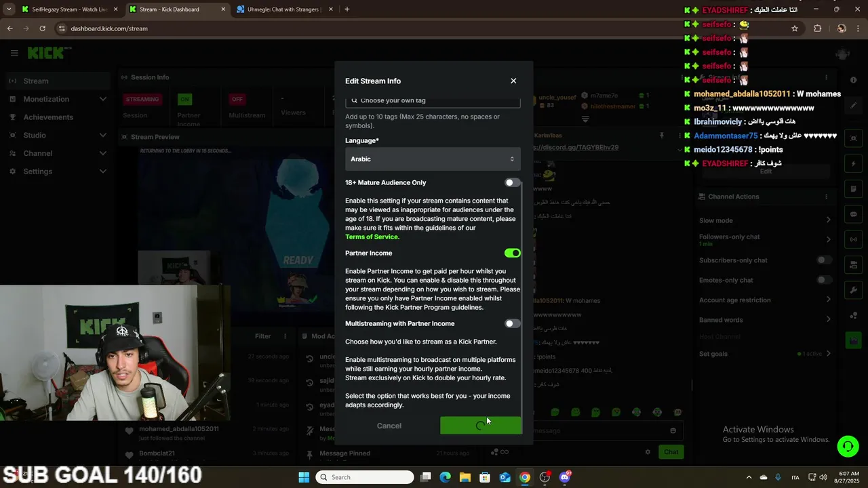Open Discord from taskbar
Viewport: 868px width, 488px height.
(565, 477)
